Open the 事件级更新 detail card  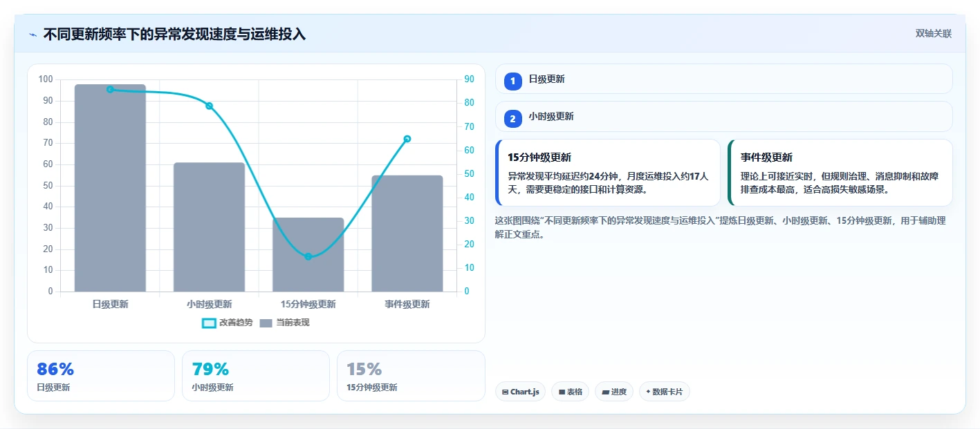coord(840,173)
